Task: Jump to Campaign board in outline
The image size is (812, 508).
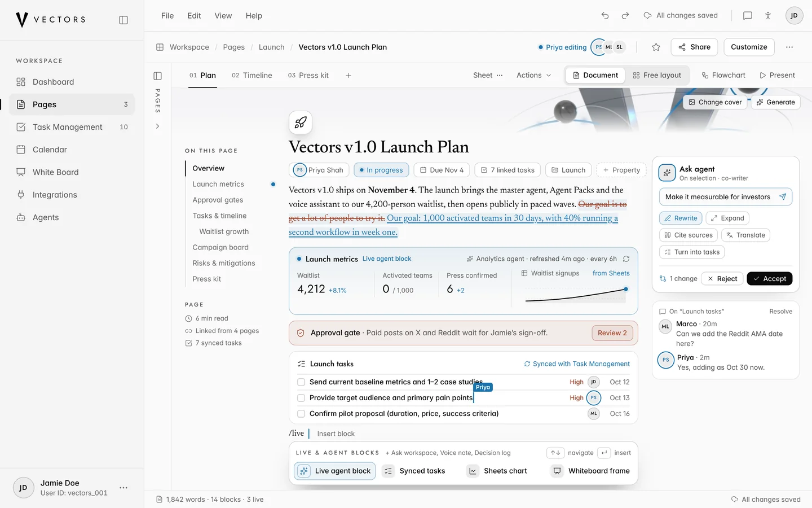Action: tap(220, 247)
